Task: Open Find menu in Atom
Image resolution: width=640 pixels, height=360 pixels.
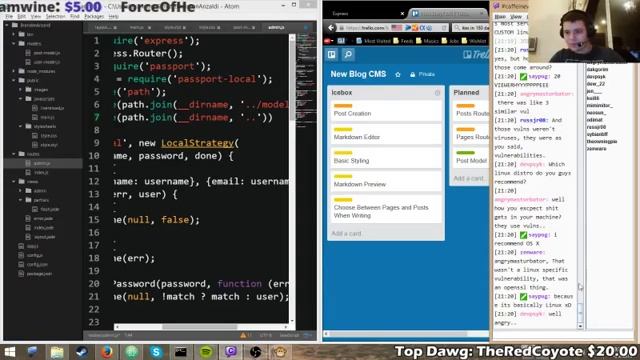Action: click(x=75, y=16)
